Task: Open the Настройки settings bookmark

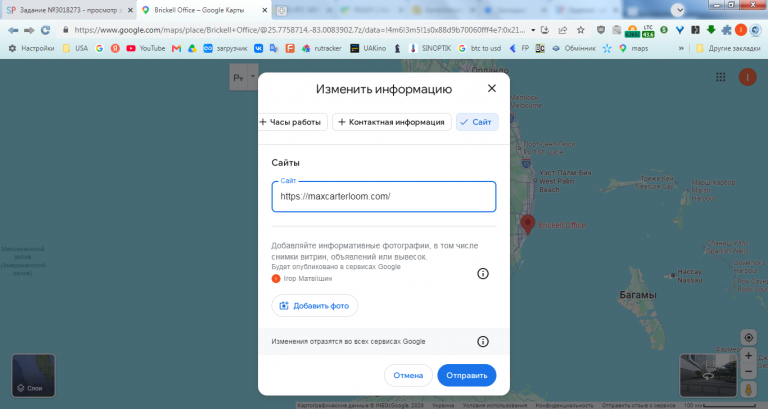Action: pyautogui.click(x=31, y=48)
